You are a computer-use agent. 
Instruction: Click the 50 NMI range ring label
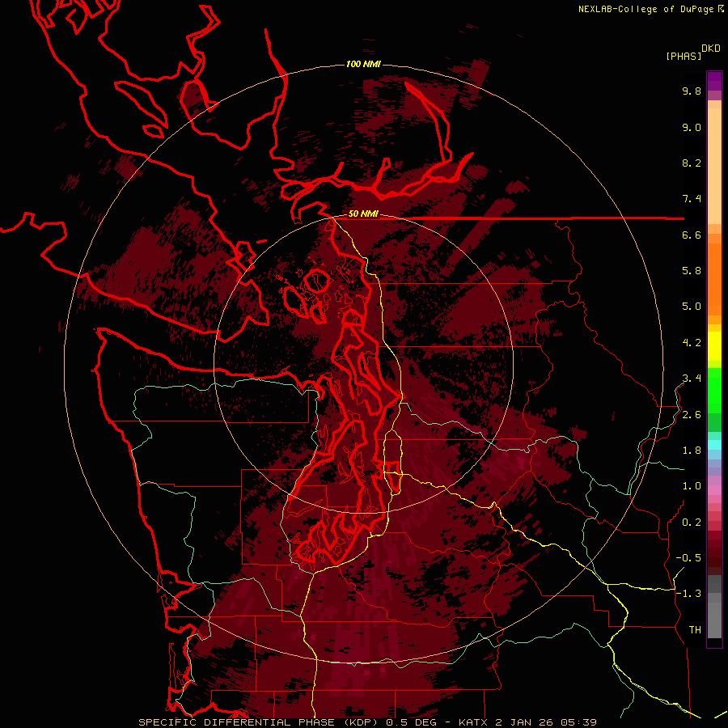point(363,214)
